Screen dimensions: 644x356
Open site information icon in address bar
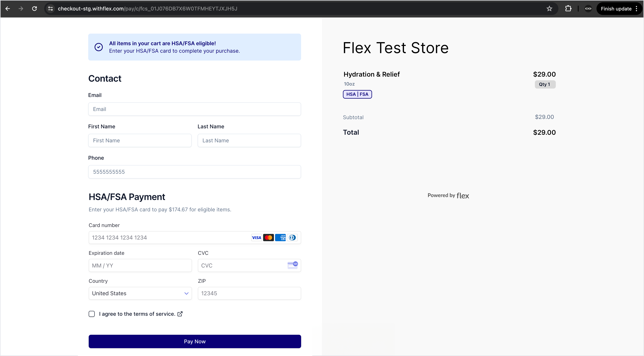point(50,9)
